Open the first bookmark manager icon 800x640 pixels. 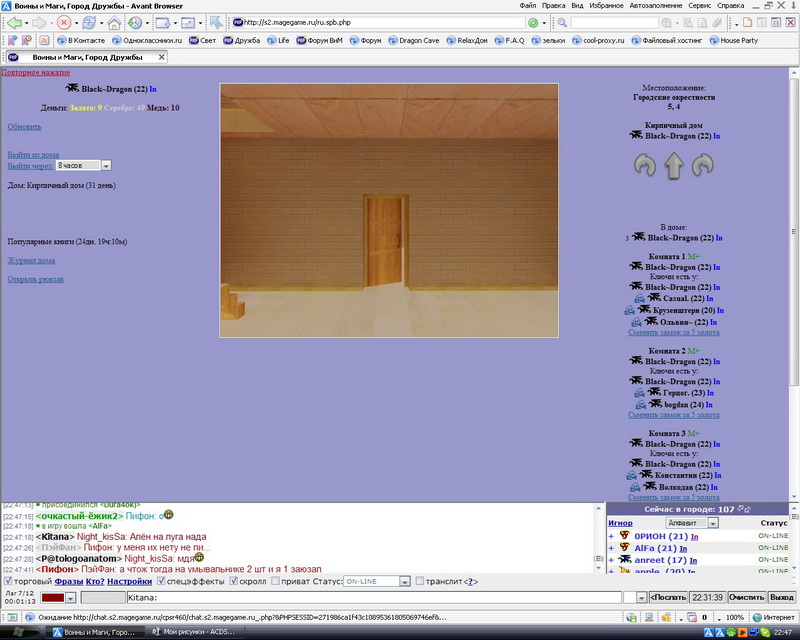[12, 40]
